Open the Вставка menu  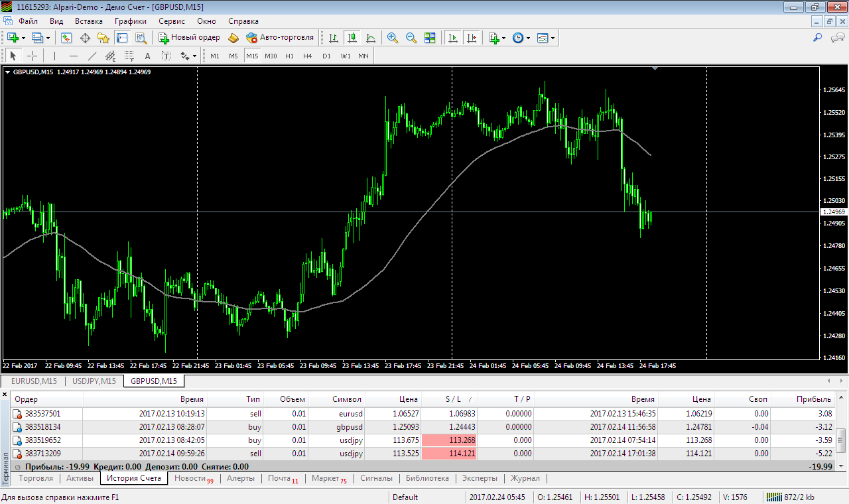[x=89, y=21]
